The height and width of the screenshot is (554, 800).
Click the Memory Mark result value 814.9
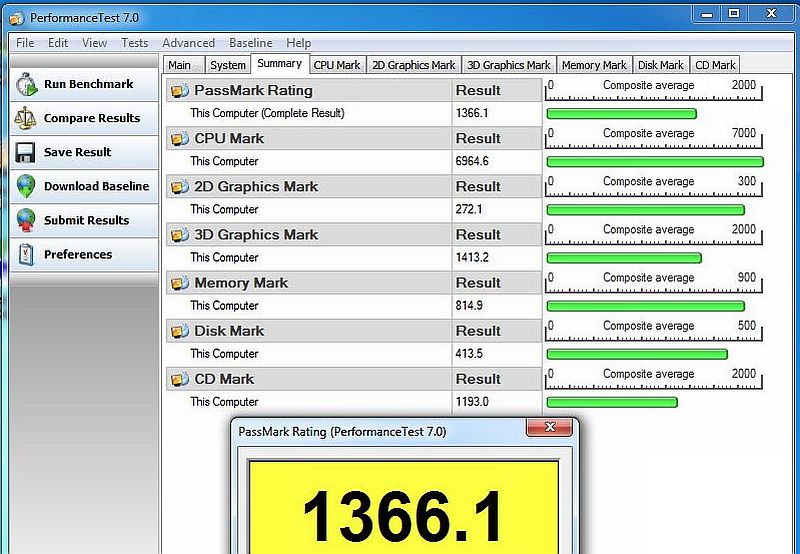pos(469,306)
